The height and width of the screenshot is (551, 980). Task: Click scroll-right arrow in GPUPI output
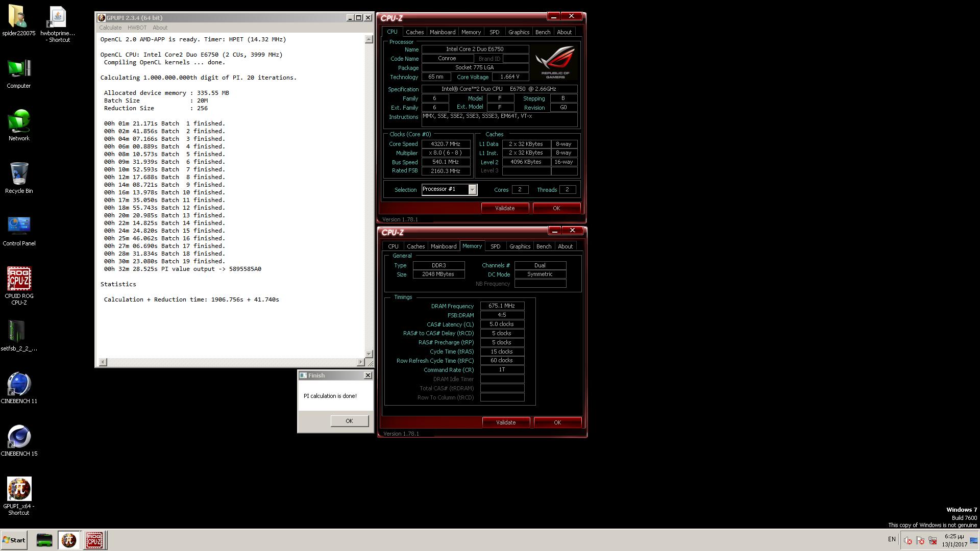(361, 362)
